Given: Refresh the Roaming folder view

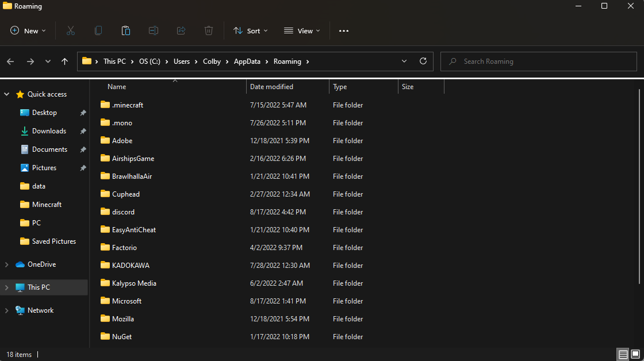Looking at the screenshot, I should pyautogui.click(x=423, y=62).
